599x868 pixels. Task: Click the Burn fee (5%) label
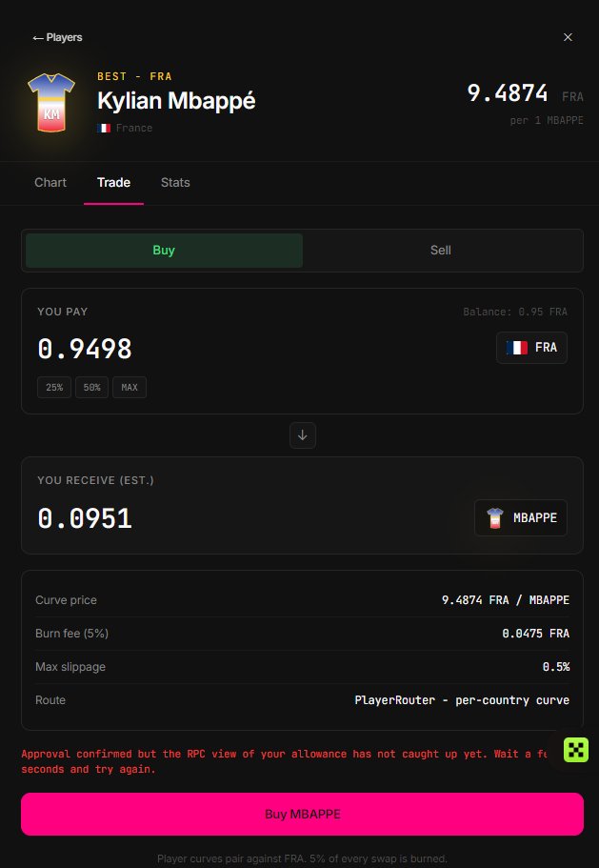point(72,634)
